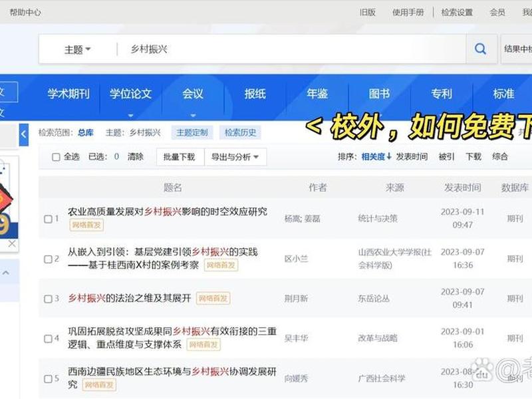Click the 发表时间 column header
Image resolution: width=532 pixels, height=399 pixels.
pyautogui.click(x=463, y=188)
